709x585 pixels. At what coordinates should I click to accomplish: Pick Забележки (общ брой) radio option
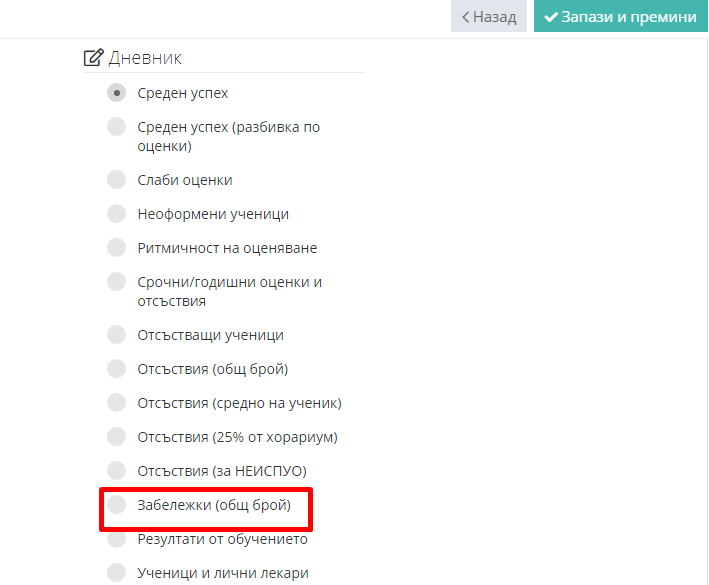click(116, 505)
